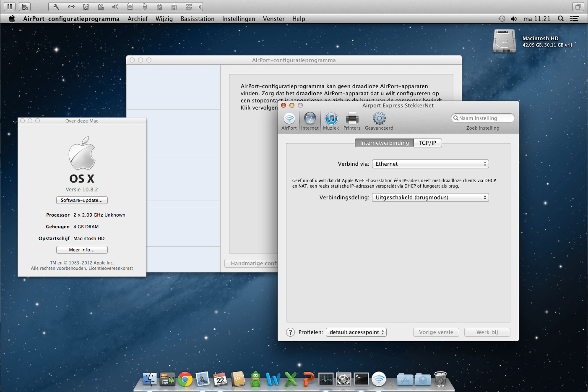Expand the Verbindingsdeling dropdown
Image resolution: width=588 pixels, height=392 pixels.
tap(430, 198)
